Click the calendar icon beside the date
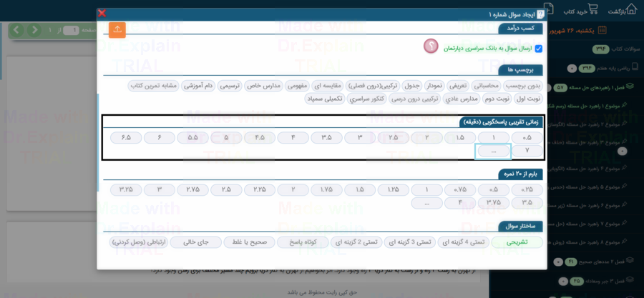Screen dimensions: 644x298 602,30
